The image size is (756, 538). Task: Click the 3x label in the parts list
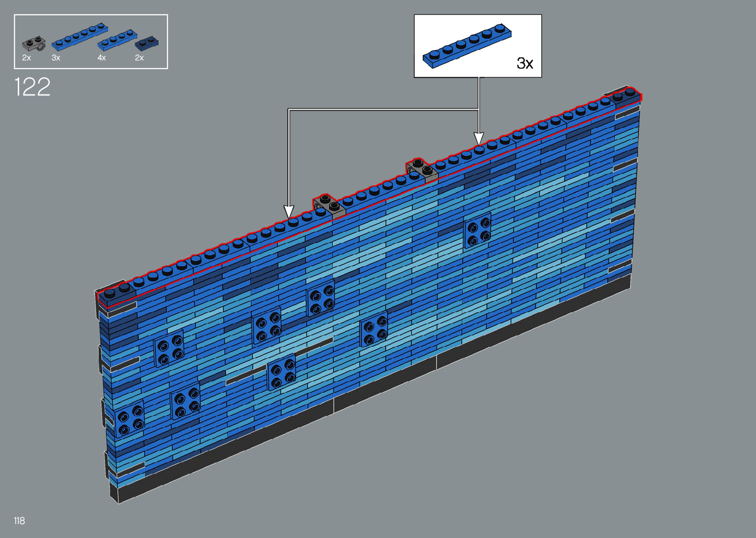(56, 58)
